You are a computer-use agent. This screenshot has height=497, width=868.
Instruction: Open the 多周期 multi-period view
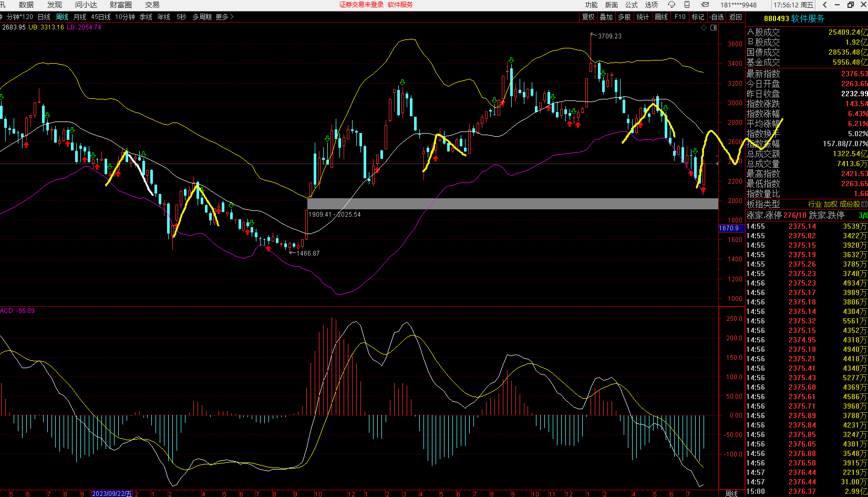coord(202,17)
